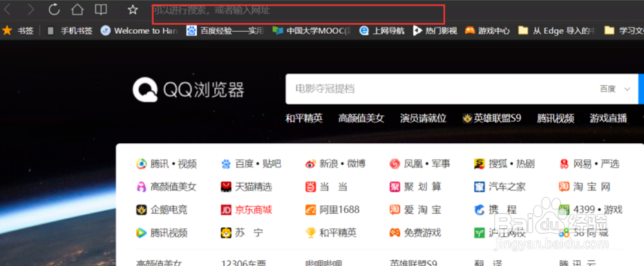Click the QQ浏览器 logo
This screenshot has height=266, width=644.
[189, 90]
